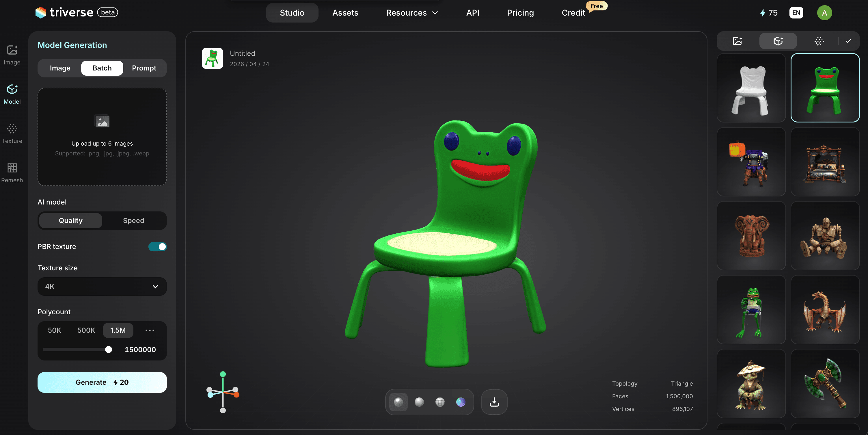Open the jade battle axe thumbnail
Viewport: 868px width, 435px height.
pyautogui.click(x=825, y=384)
